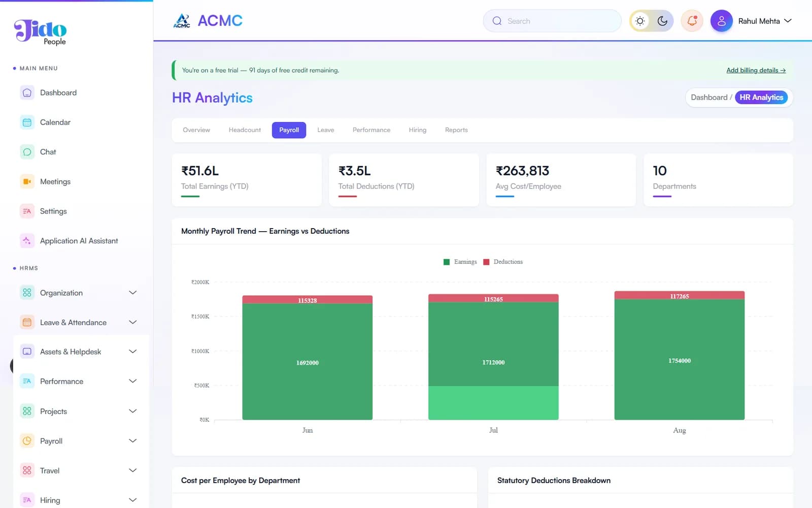812x508 pixels.
Task: Click the Total Earnings (YTD) card
Action: point(247,180)
